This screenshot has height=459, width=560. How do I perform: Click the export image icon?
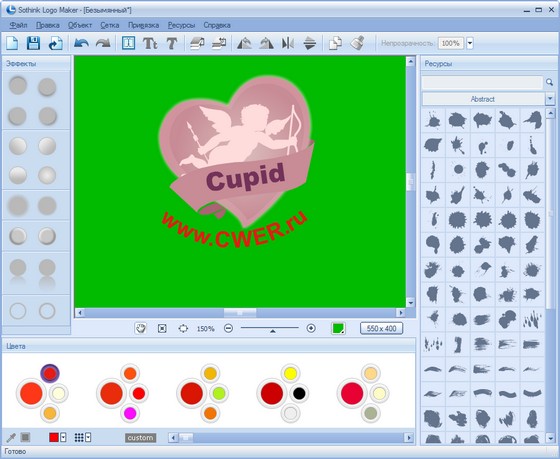click(x=55, y=43)
